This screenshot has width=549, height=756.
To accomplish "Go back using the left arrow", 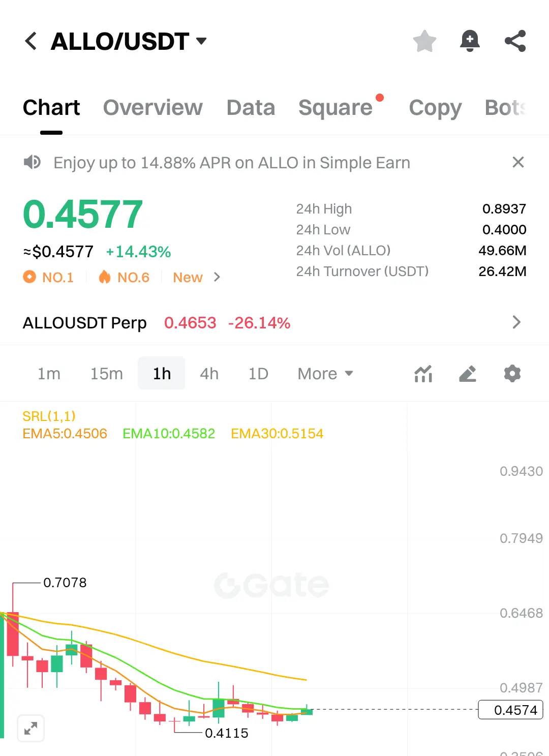I will click(x=31, y=41).
